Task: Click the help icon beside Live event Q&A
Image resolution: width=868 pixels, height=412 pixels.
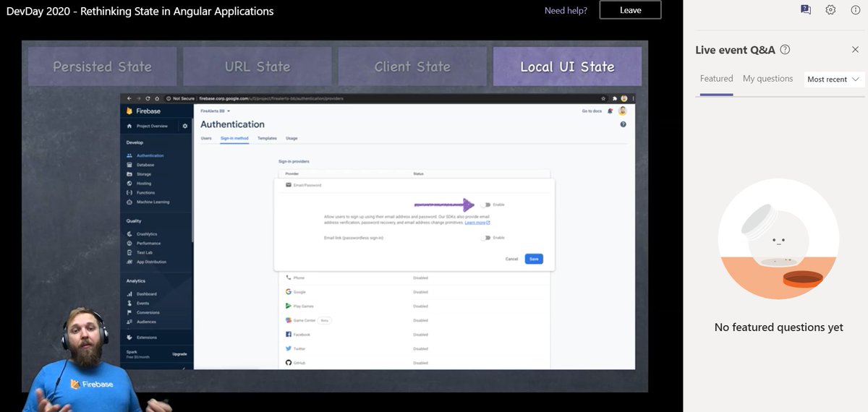Action: click(x=785, y=50)
